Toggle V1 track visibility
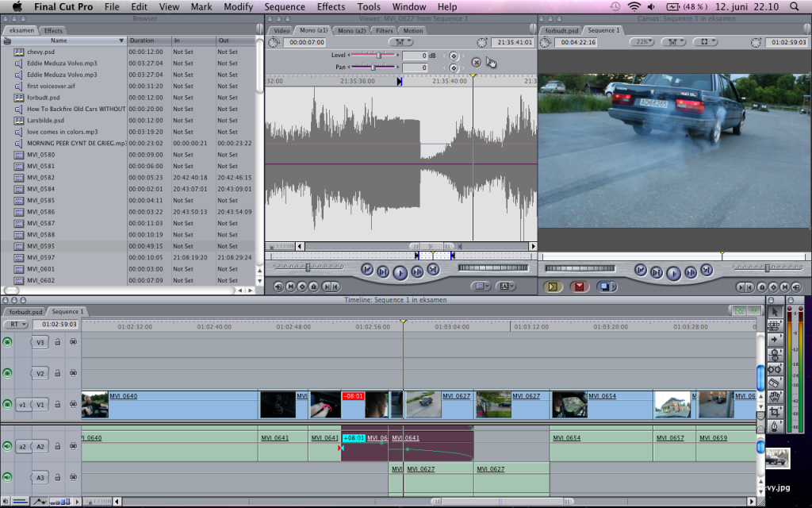The image size is (812, 508). tap(7, 404)
